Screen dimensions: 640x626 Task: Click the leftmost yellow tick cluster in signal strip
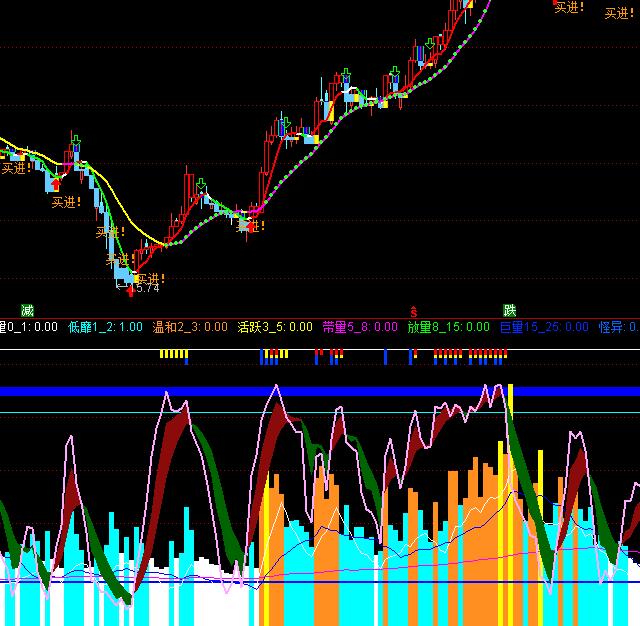pos(173,353)
